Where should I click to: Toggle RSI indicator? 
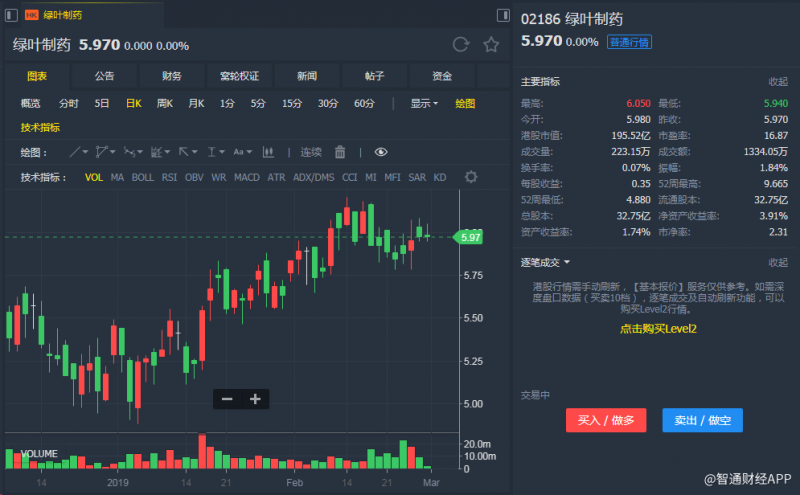[169, 178]
